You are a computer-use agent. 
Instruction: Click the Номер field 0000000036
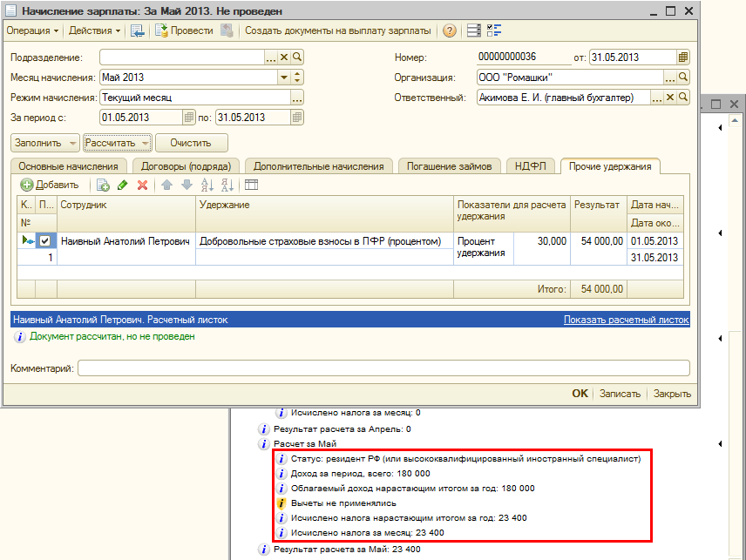pyautogui.click(x=524, y=57)
